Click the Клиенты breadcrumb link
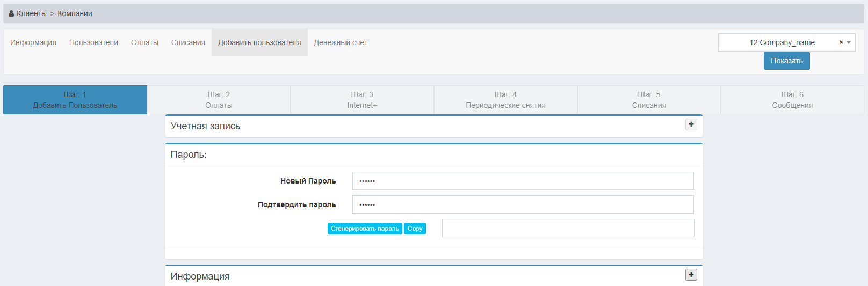The width and height of the screenshot is (868, 286). coord(31,13)
